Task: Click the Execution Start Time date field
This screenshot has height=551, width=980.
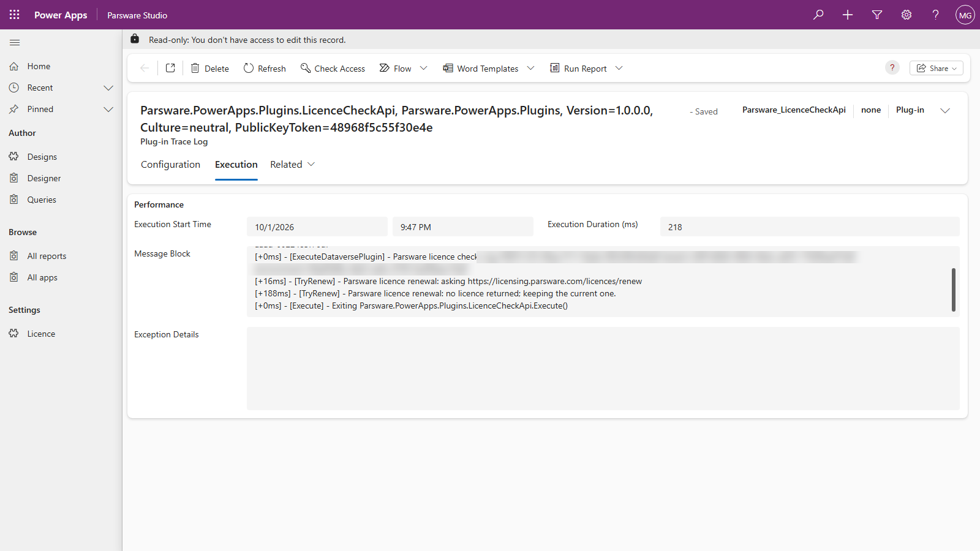Action: [x=317, y=227]
